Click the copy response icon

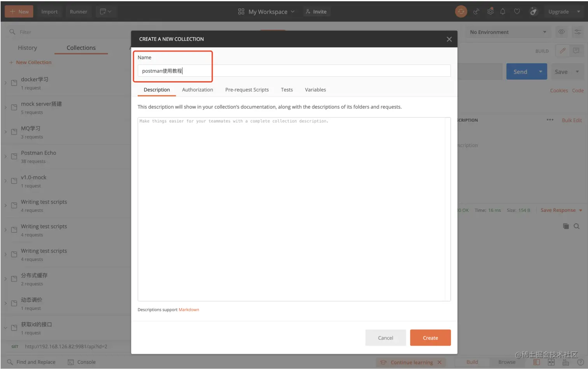pyautogui.click(x=566, y=226)
